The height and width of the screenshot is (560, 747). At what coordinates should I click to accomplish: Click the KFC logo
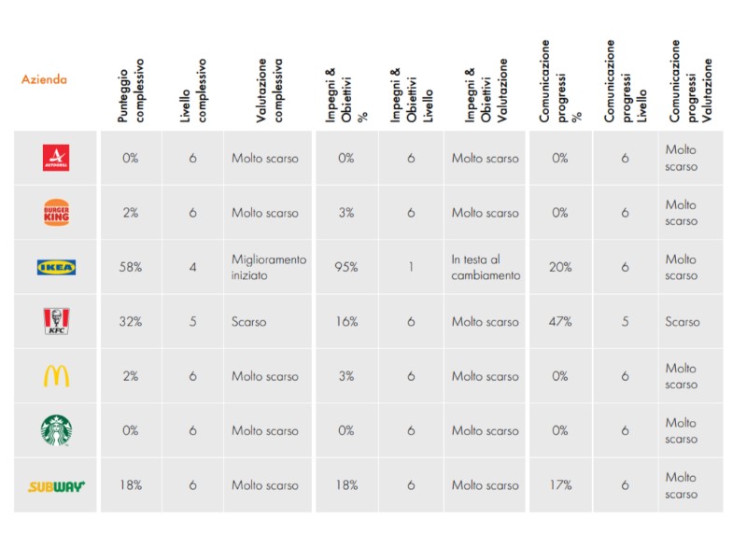point(56,322)
